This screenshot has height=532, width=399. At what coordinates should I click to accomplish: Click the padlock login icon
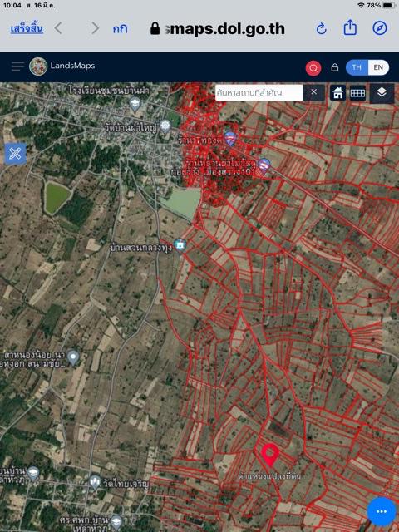click(334, 68)
